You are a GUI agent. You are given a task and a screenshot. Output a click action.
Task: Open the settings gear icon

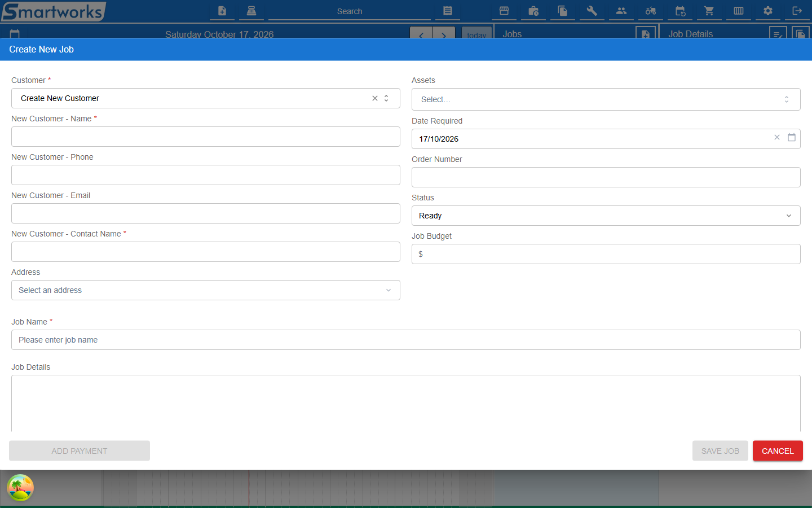[x=768, y=11]
